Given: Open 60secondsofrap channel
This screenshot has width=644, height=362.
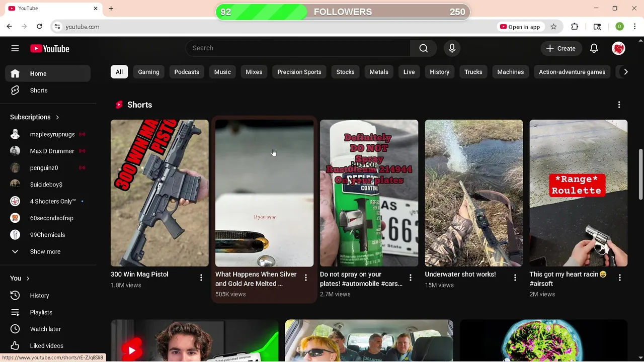Looking at the screenshot, I should 48,218.
